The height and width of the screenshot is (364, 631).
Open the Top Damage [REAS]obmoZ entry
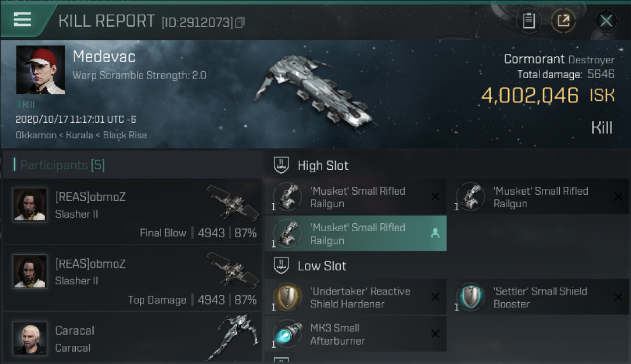(x=132, y=279)
